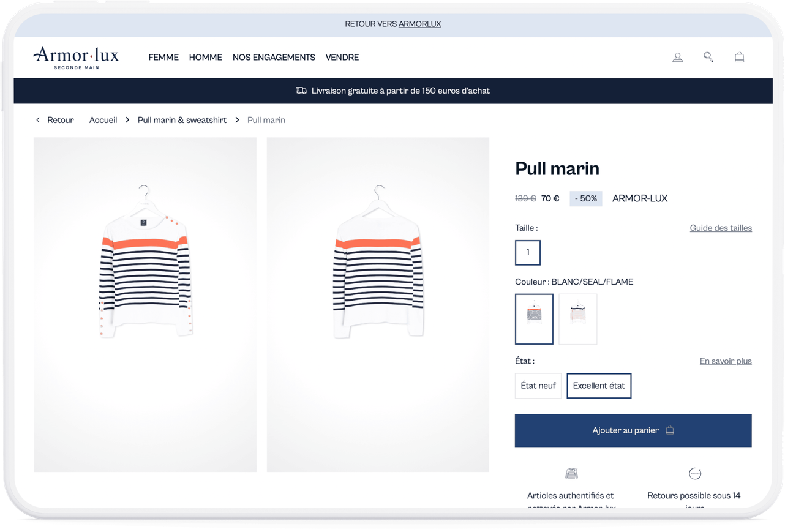
Task: Open the shopping bag icon in header
Action: [739, 58]
